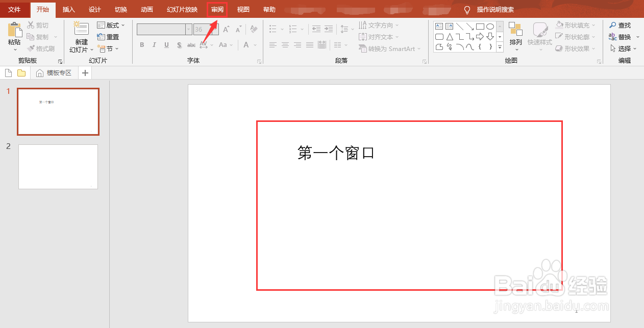Toggle italic formatting
Viewport: 644px width, 328px height.
154,45
